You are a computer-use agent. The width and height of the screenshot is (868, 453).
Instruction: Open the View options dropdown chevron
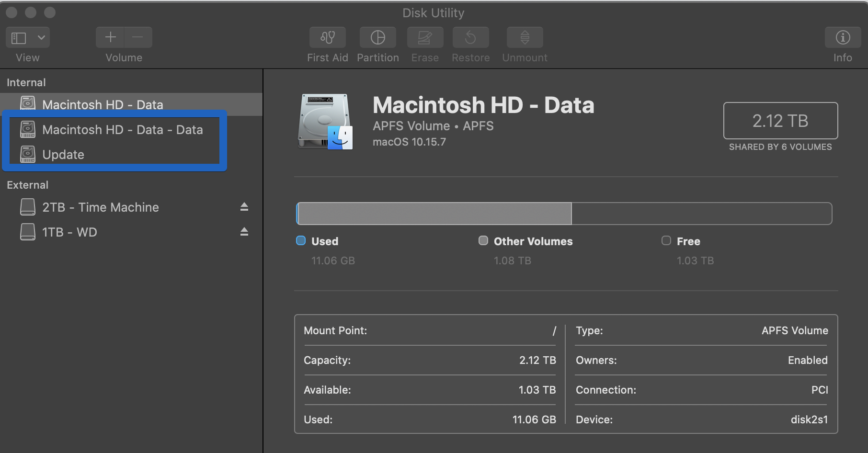pyautogui.click(x=42, y=37)
